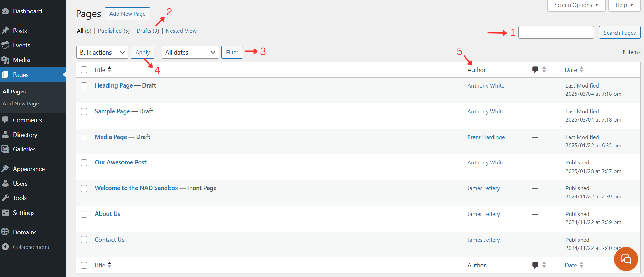Sort by Title using footer sort arrows
Viewport: 644px width, 277px height.
click(109, 265)
